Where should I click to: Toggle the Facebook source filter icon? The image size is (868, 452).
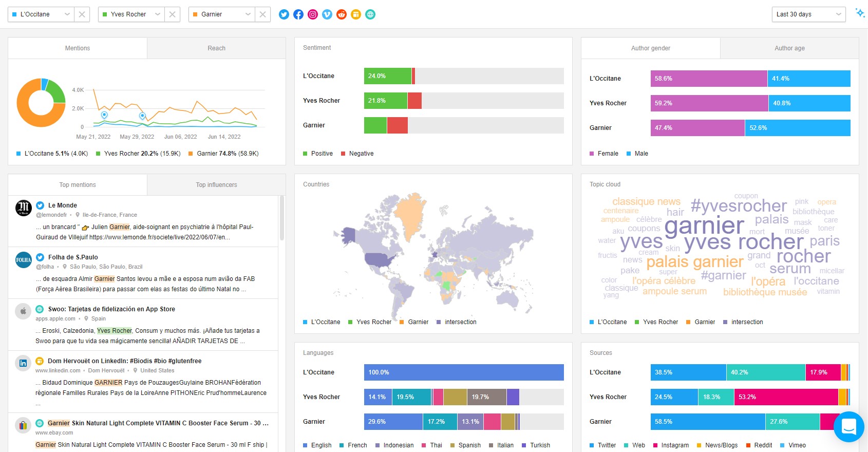point(298,14)
